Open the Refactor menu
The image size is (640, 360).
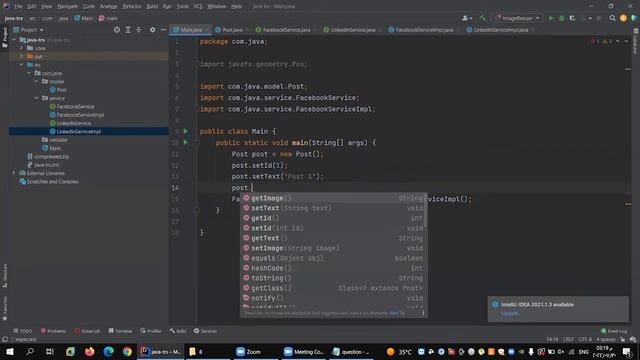132,7
